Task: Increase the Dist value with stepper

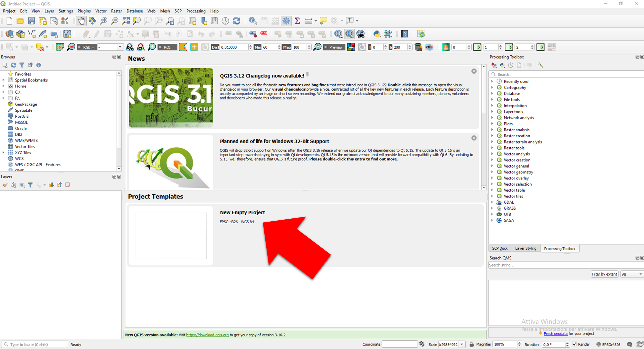Action: point(251,46)
